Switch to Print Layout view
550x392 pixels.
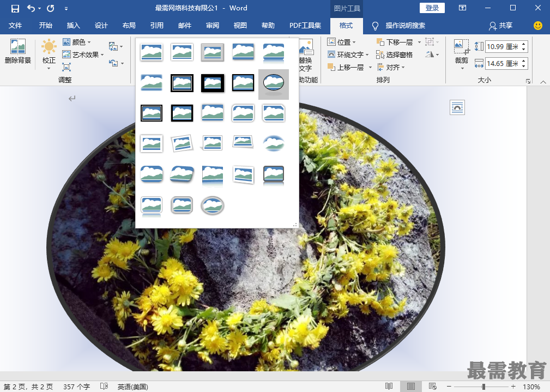point(411,387)
